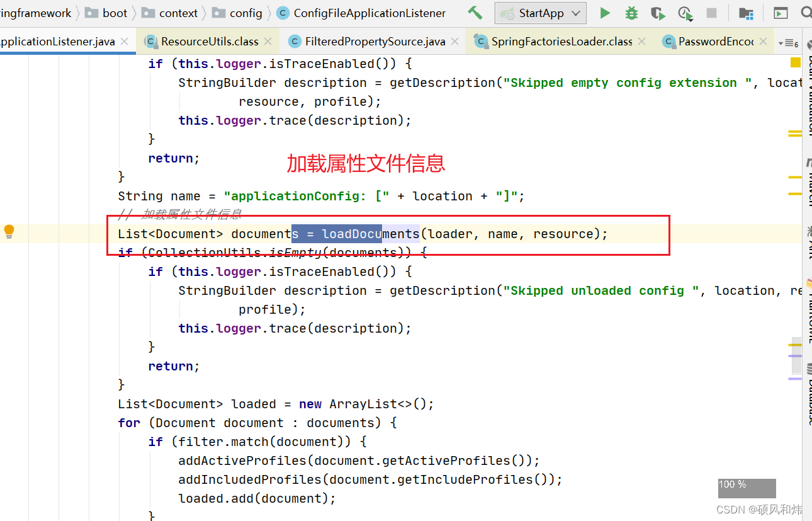
Task: Close the ResourceUtils.class tab
Action: pos(268,42)
